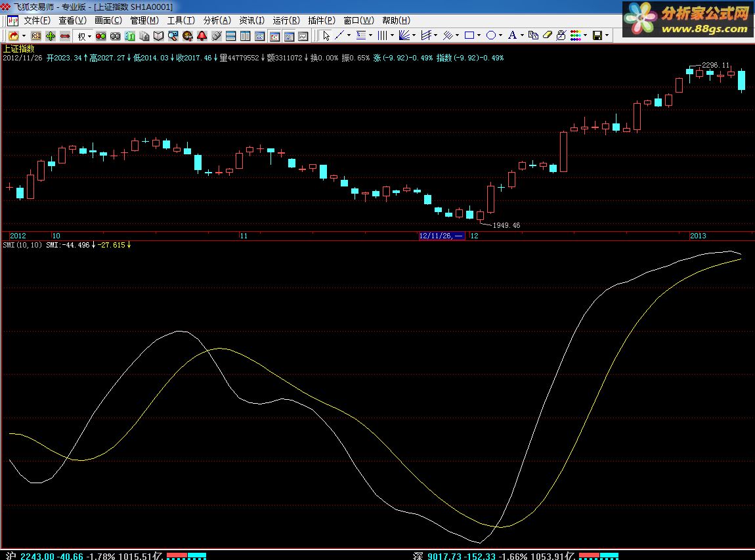Select the rectangle drawing tool
The image size is (755, 560).
point(469,35)
